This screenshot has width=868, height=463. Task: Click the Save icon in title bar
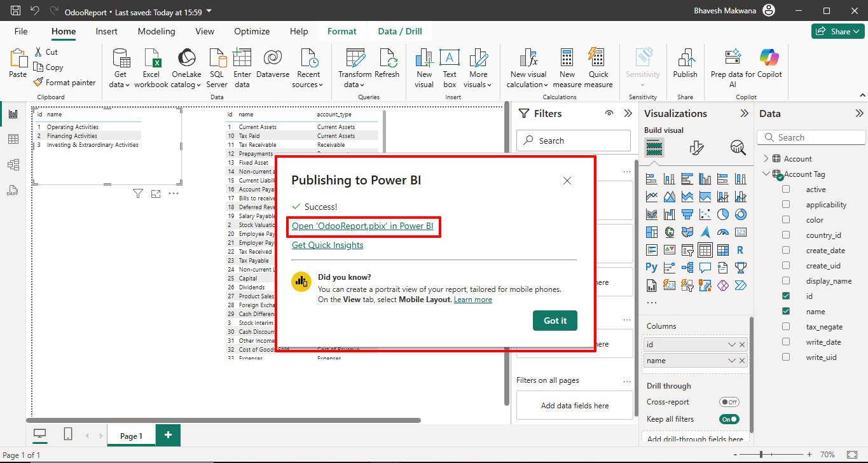tap(15, 11)
